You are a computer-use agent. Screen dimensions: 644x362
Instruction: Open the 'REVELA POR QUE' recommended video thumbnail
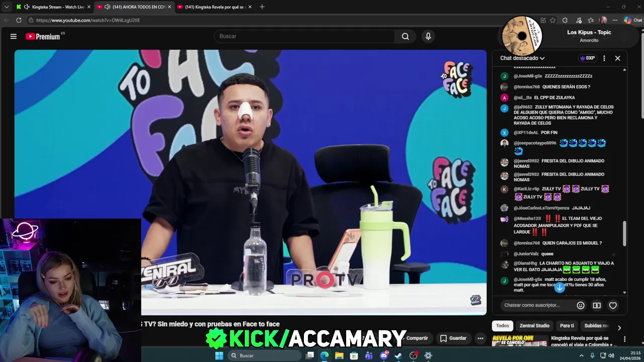(x=520, y=341)
